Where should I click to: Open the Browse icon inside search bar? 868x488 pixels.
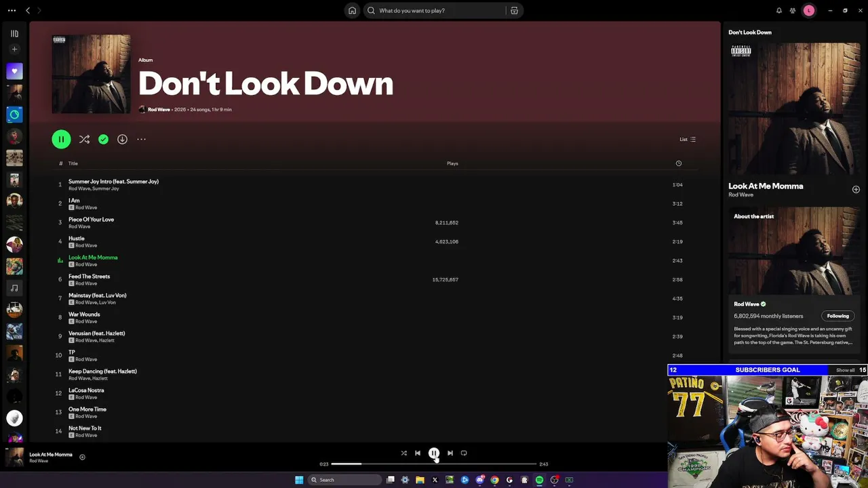click(x=514, y=11)
